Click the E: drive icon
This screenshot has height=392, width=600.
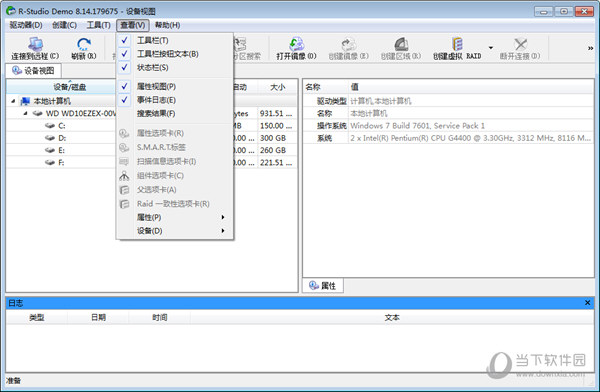pos(50,150)
